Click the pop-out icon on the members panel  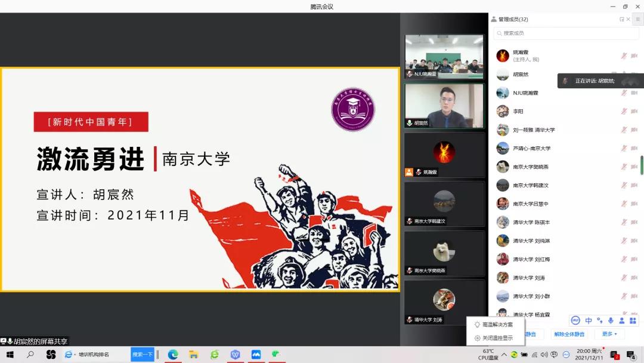(622, 19)
